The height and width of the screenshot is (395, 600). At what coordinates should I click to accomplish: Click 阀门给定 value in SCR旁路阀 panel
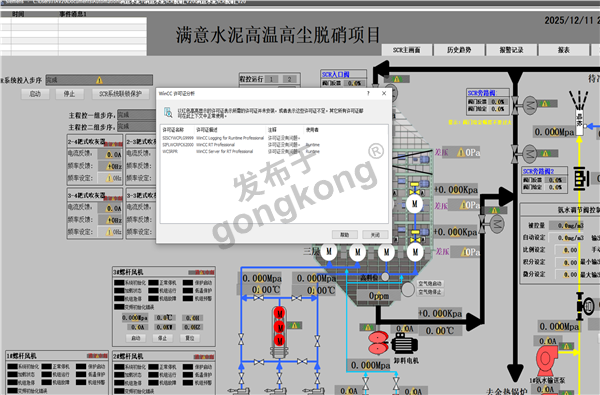498,109
